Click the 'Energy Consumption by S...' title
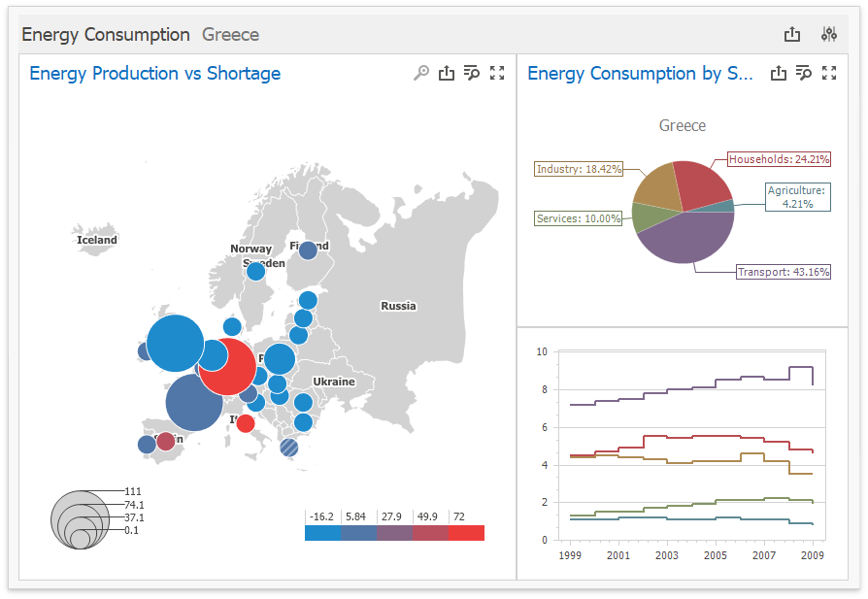Image resolution: width=868 pixels, height=599 pixels. point(640,73)
